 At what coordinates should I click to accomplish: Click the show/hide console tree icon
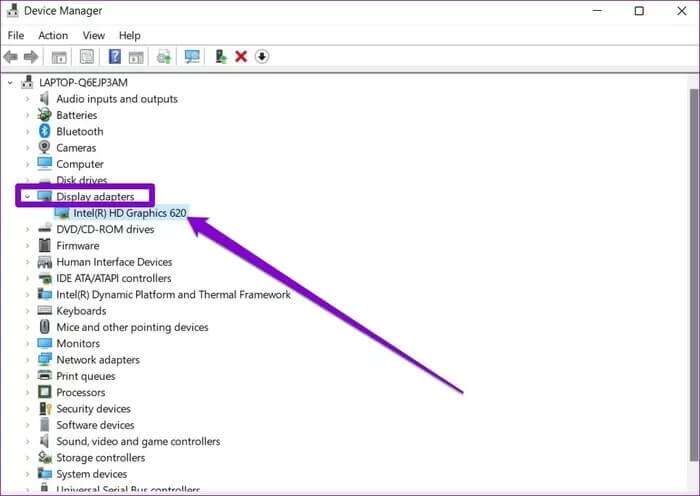59,57
